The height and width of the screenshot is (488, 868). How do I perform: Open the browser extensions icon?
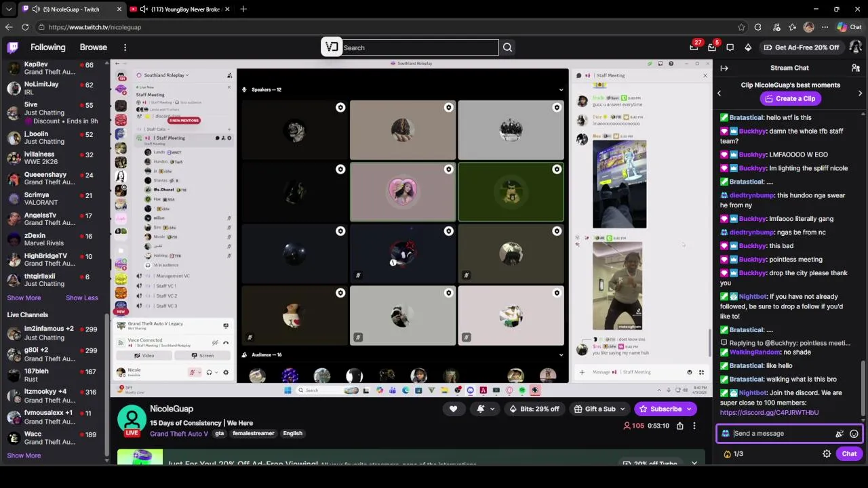click(x=758, y=27)
